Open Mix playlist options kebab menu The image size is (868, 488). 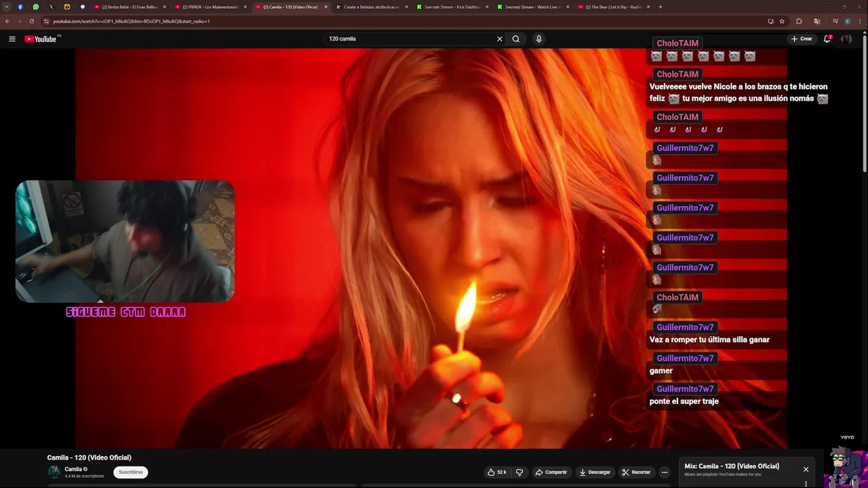pos(806,484)
